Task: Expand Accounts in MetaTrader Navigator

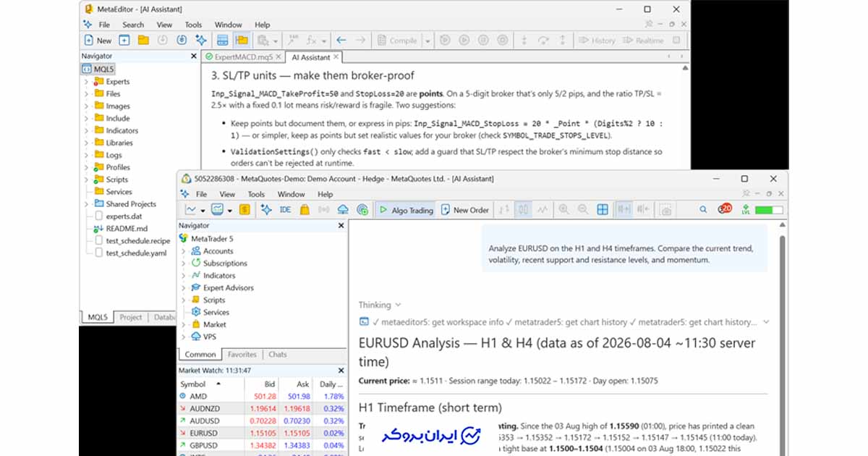Action: [183, 251]
